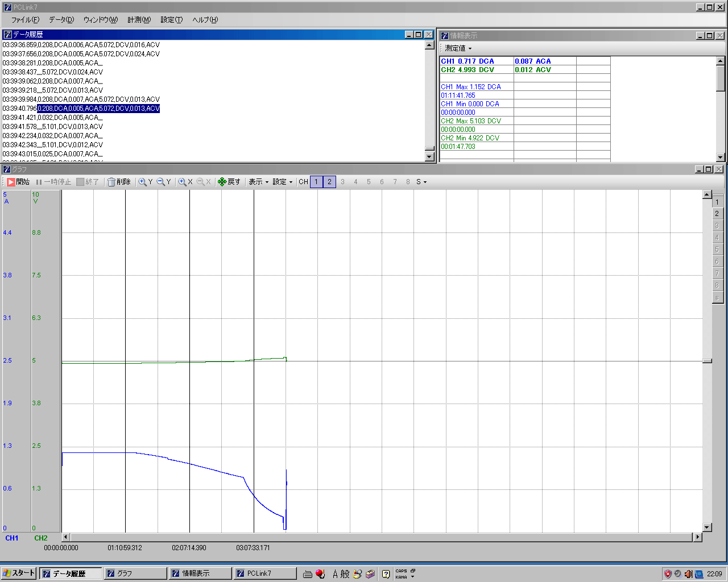Toggle the side channel 2 button at right of graph
728x582 pixels.
pyautogui.click(x=717, y=214)
